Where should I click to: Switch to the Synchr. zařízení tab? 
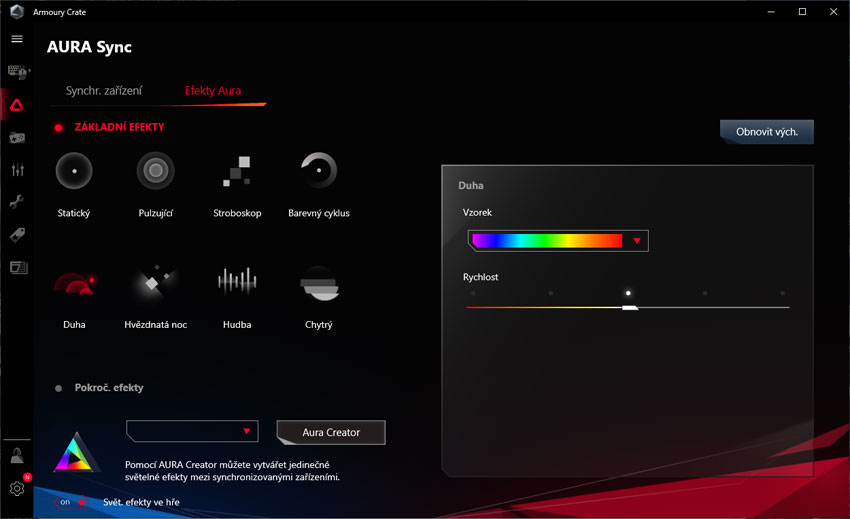104,91
